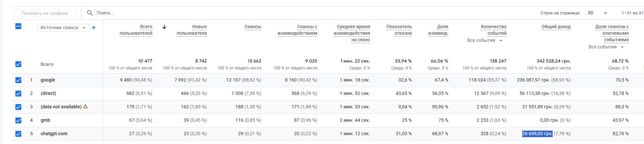Uncheck the google row checkbox

[x=18, y=80]
